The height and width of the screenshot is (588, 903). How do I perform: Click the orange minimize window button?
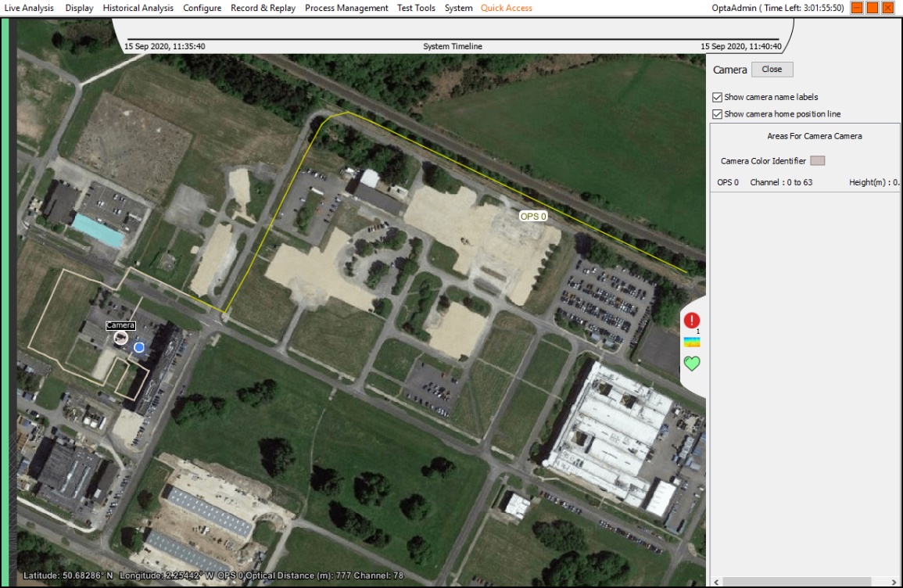(x=857, y=8)
